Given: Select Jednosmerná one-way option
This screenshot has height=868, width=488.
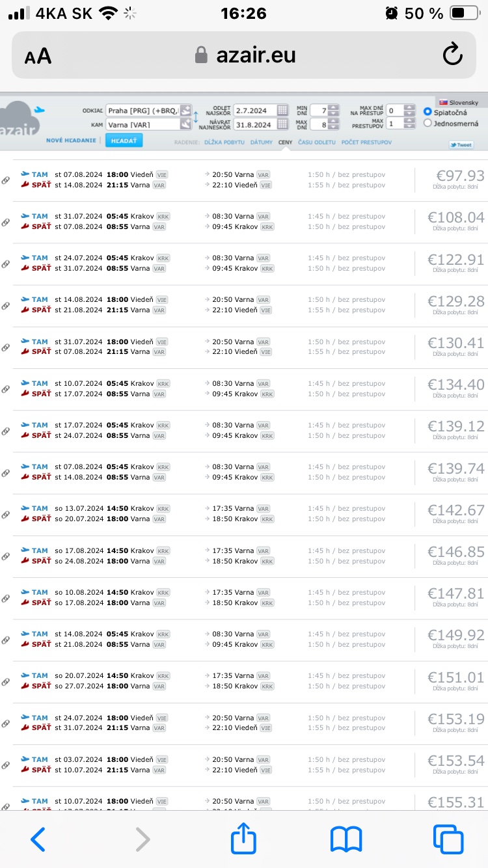Looking at the screenshot, I should [x=428, y=123].
